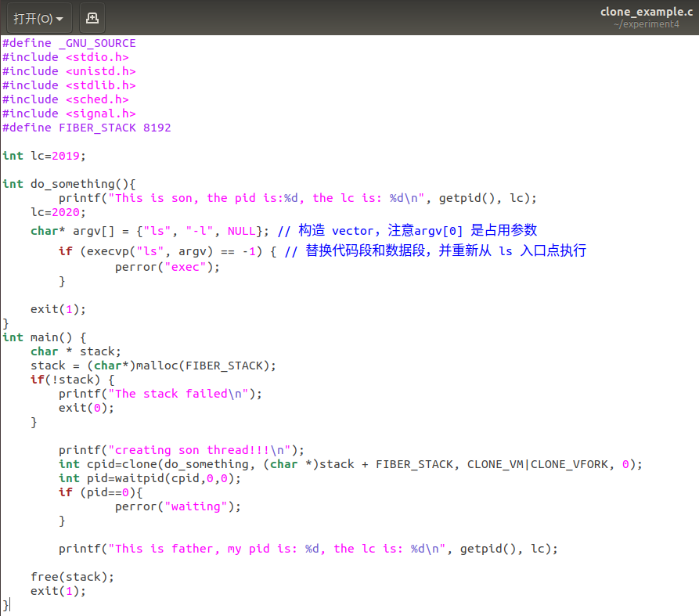Screen dimensions: 699x616
Task: Click the '替换代码段和数据段' comment
Action: [435, 251]
